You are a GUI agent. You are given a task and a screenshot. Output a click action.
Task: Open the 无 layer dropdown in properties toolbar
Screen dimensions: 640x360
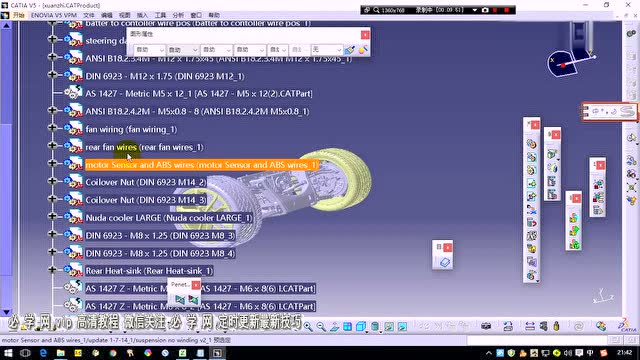[x=327, y=50]
